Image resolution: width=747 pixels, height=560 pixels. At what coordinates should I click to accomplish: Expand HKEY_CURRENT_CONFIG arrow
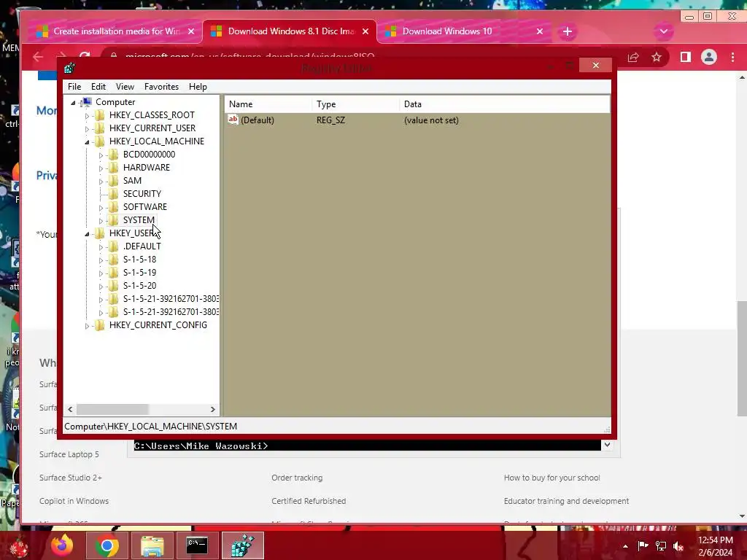87,326
